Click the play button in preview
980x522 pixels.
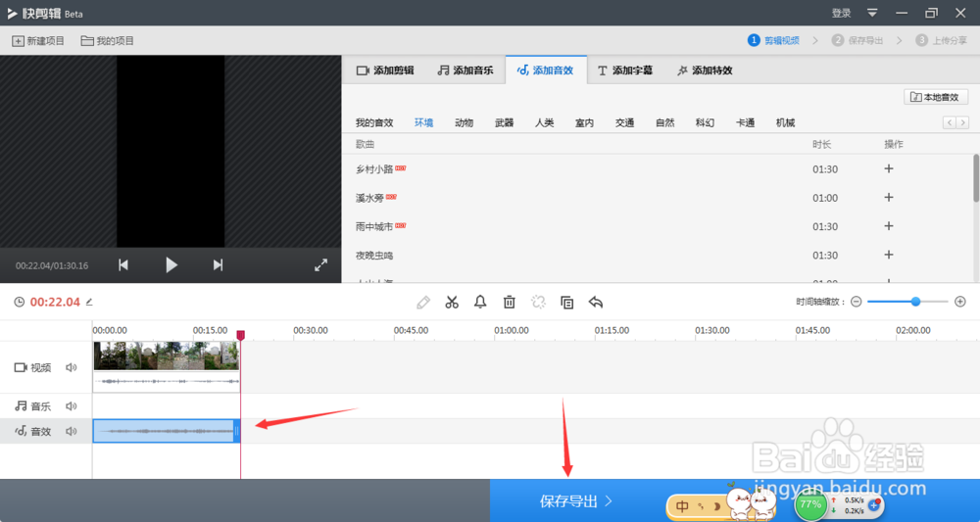pyautogui.click(x=171, y=265)
